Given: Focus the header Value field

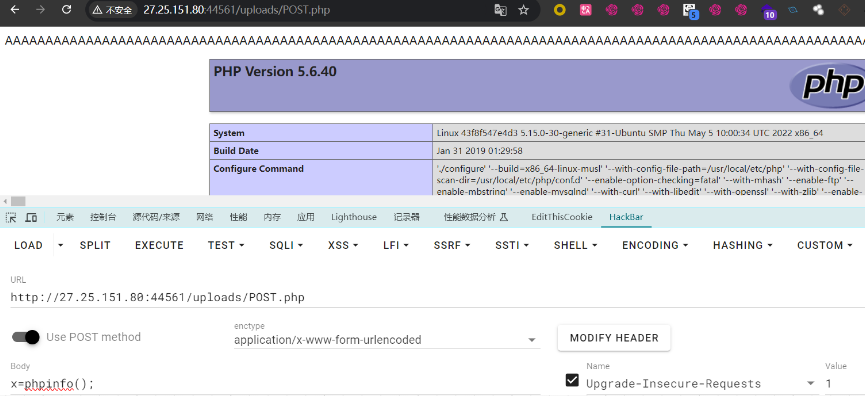Looking at the screenshot, I should coord(844,383).
